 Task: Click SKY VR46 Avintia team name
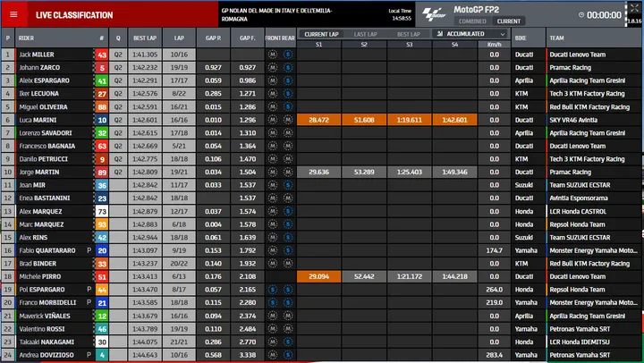click(x=573, y=120)
